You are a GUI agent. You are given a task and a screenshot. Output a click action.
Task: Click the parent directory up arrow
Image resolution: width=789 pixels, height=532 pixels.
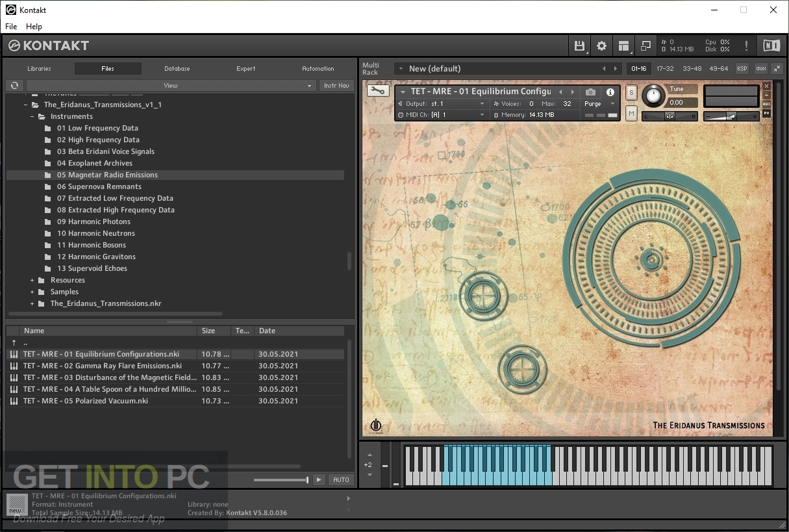coord(14,342)
